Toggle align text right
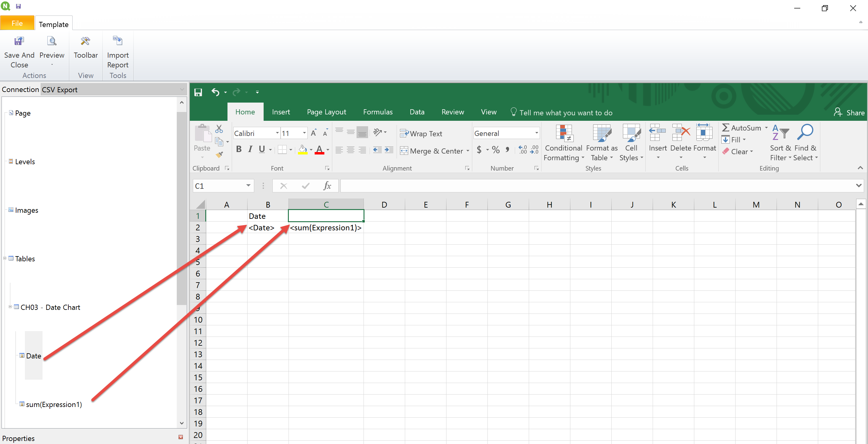The width and height of the screenshot is (868, 444). point(362,150)
